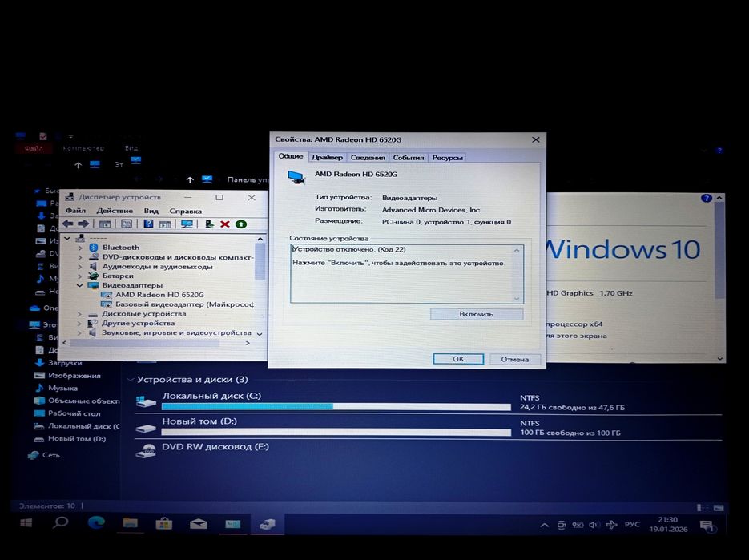This screenshot has height=560, width=749.
Task: Select Базовый видеоадаптер tree item
Action: point(184,304)
